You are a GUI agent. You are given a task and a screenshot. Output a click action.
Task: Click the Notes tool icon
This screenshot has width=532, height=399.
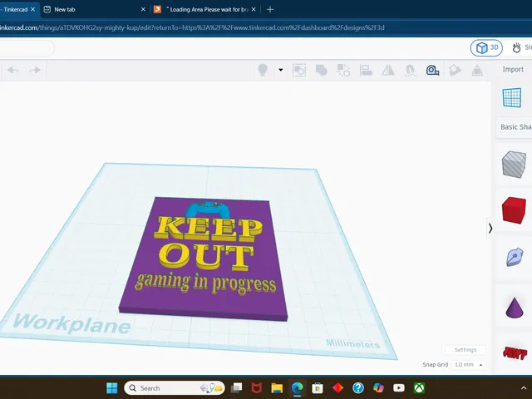pos(455,70)
